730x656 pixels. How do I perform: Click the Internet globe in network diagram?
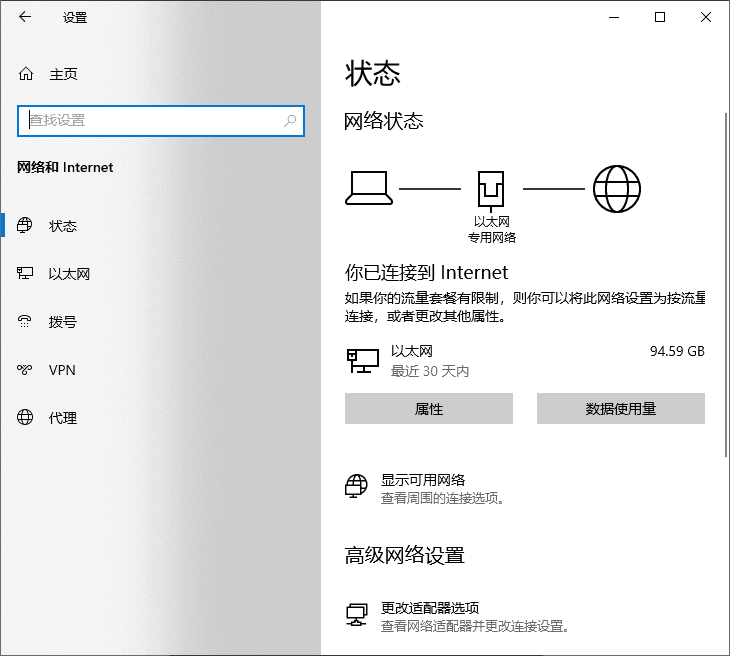(x=617, y=189)
